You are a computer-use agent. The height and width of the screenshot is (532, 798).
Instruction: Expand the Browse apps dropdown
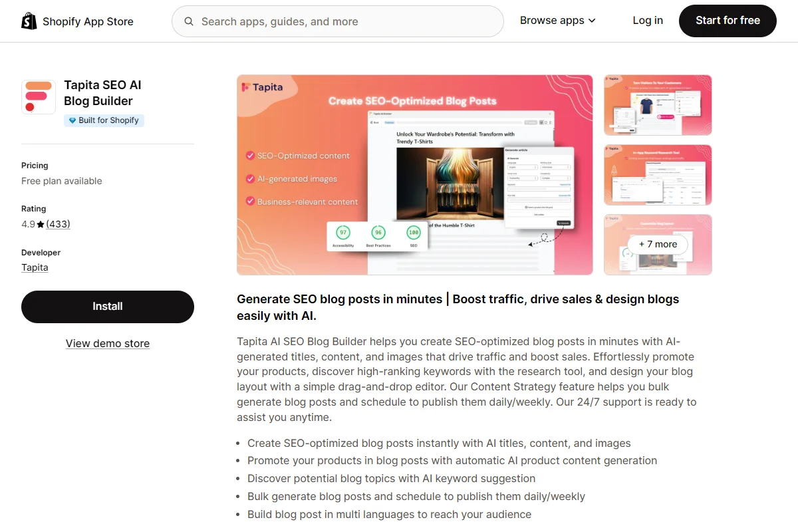coord(558,21)
